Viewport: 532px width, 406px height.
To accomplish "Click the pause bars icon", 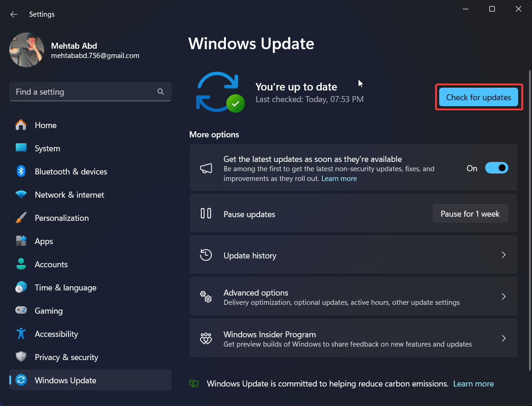I will [x=206, y=213].
